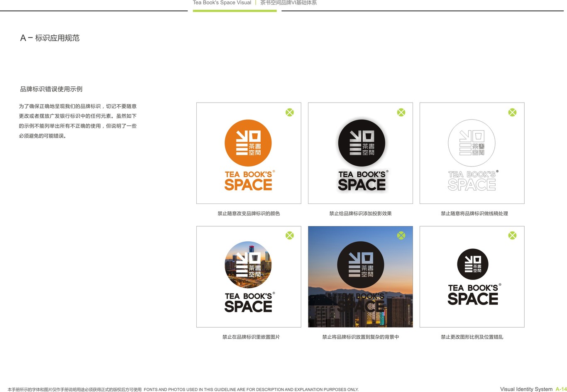567x392 pixels.
Task: Click the green X mark on the outline logo example
Action: tap(512, 112)
